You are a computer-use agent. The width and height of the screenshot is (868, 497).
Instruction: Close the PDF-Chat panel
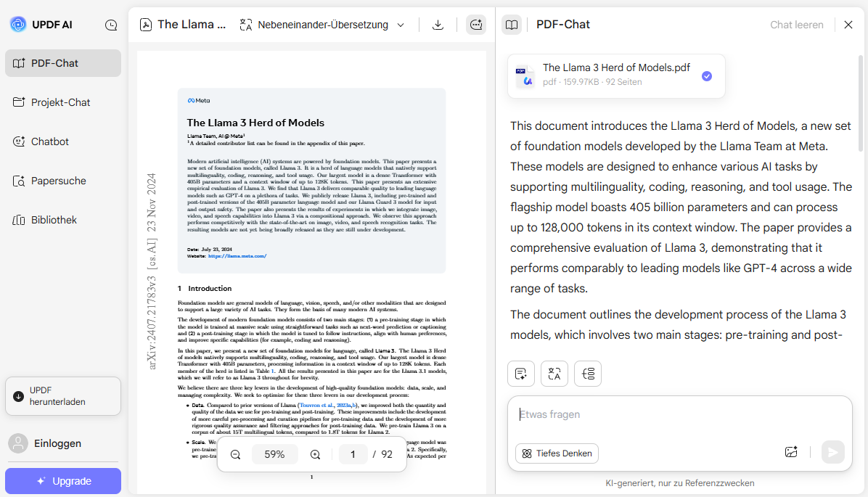click(x=848, y=25)
